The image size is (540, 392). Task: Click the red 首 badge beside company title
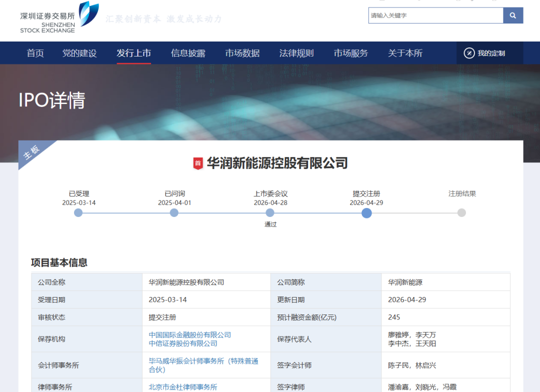pyautogui.click(x=197, y=163)
